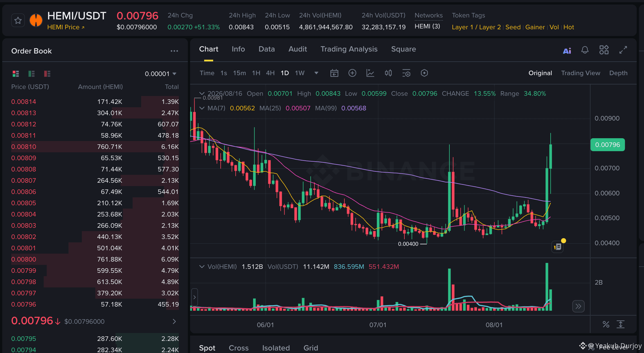Switch to the Chart tab
Image resolution: width=644 pixels, height=353 pixels.
[x=209, y=49]
